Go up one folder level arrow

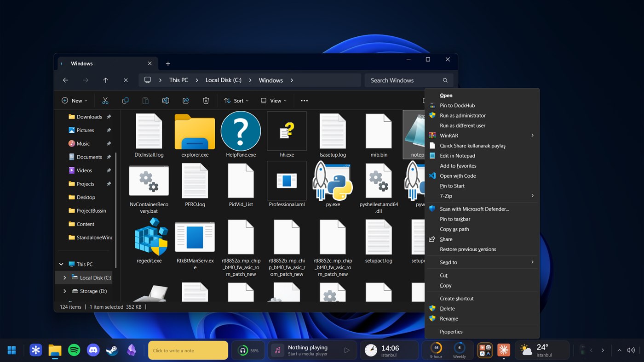[x=105, y=80]
